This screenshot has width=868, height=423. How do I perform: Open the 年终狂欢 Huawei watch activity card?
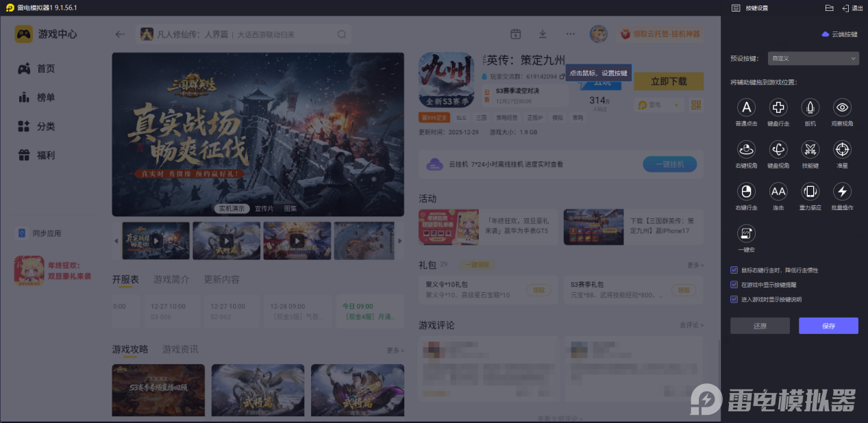pyautogui.click(x=488, y=227)
